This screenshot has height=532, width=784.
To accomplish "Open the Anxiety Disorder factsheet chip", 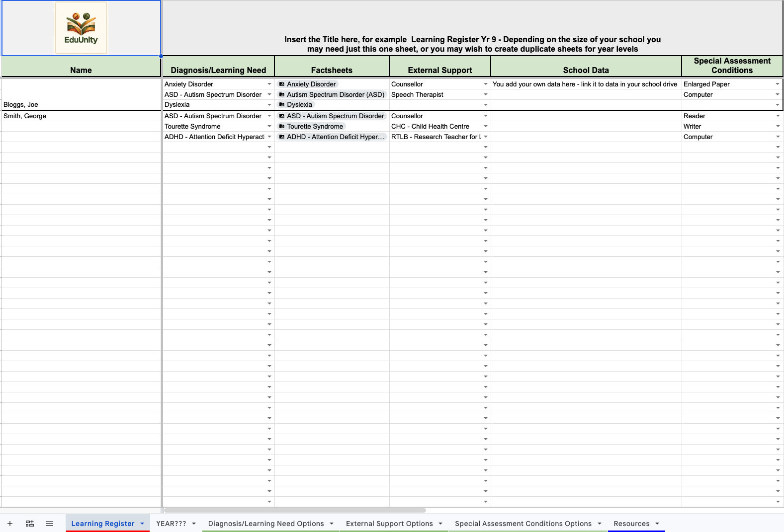I will pyautogui.click(x=308, y=84).
